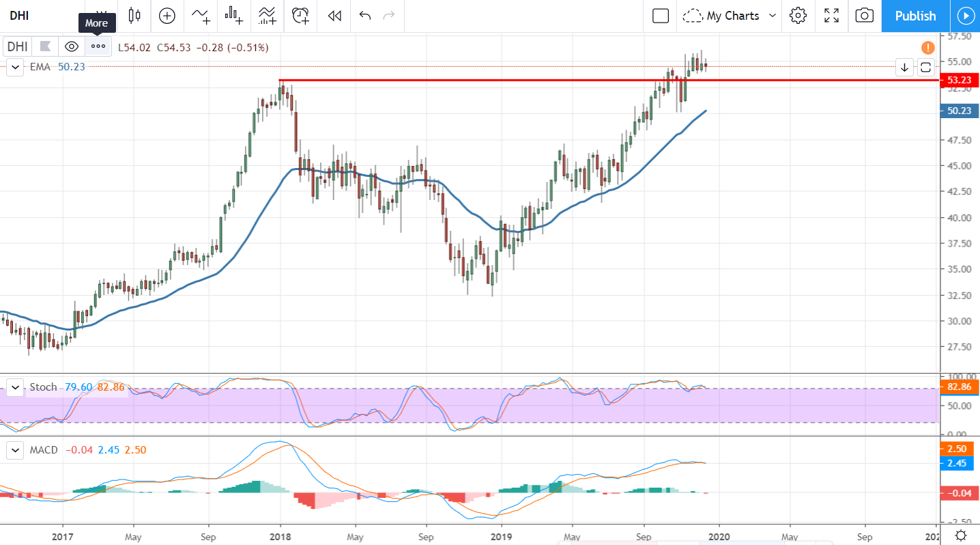Select the DHI label in chart legend
Image resolution: width=980 pixels, height=545 pixels.
tap(18, 46)
